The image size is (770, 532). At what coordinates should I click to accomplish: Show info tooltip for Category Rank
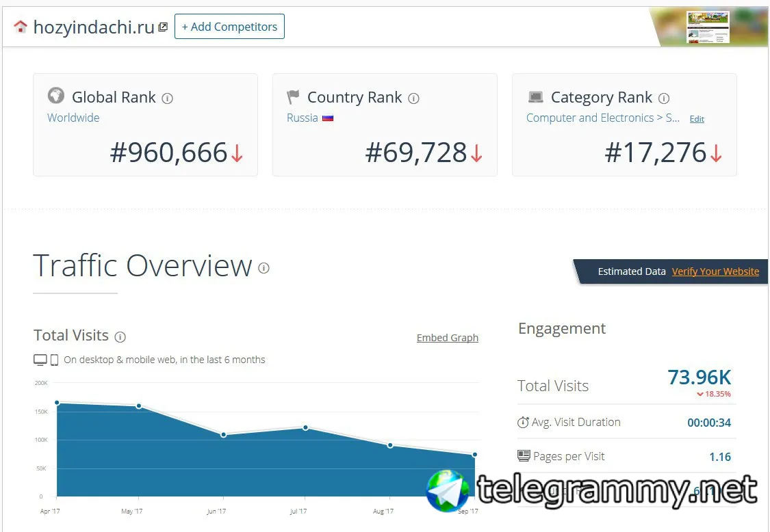pyautogui.click(x=664, y=98)
